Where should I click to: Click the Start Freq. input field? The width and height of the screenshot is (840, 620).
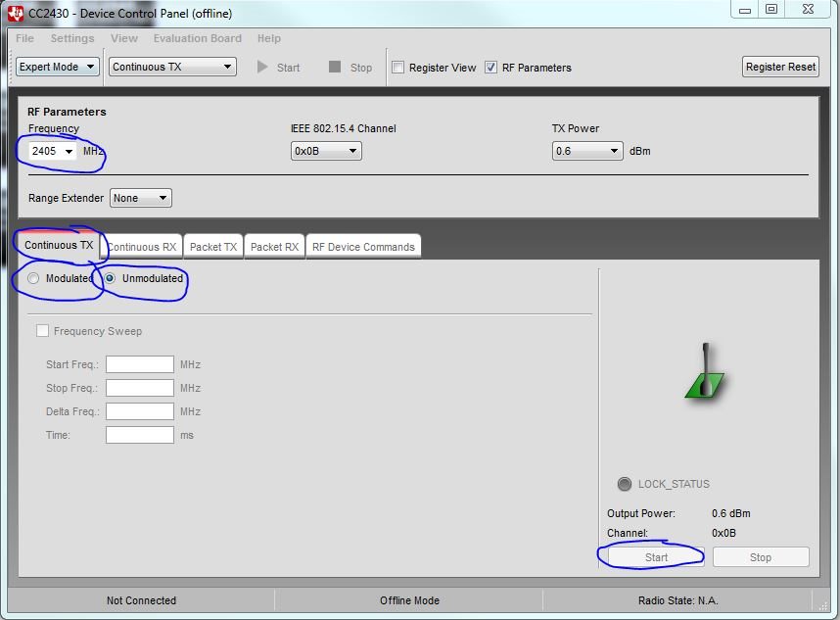click(x=140, y=364)
